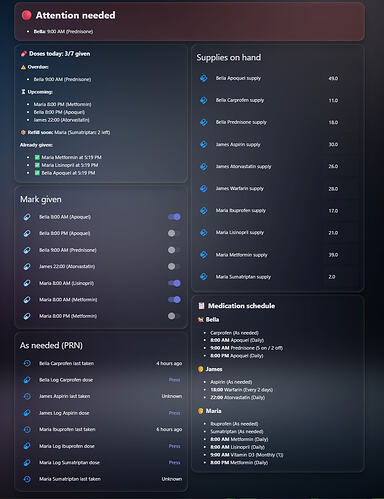This screenshot has height=499, width=384.
Task: Click icon beside James Atorvastatin supply
Action: 204,166
